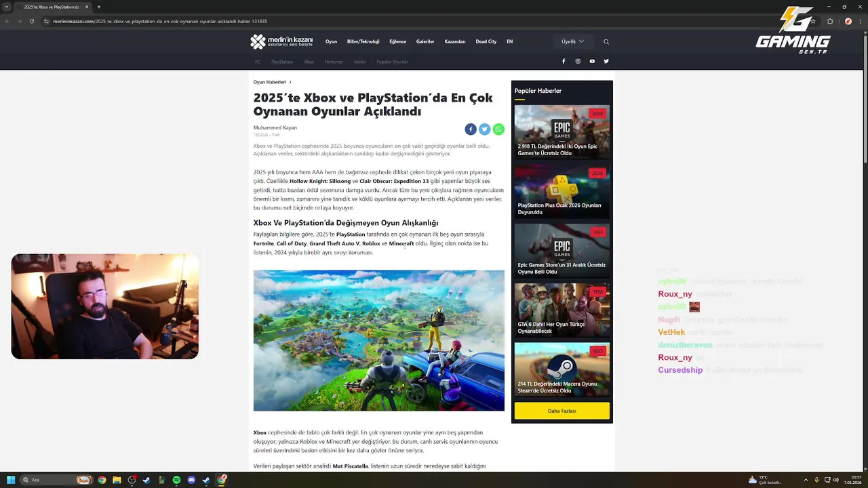Expand the tab search dropdown arrow
This screenshot has width=868, height=488.
[7, 7]
